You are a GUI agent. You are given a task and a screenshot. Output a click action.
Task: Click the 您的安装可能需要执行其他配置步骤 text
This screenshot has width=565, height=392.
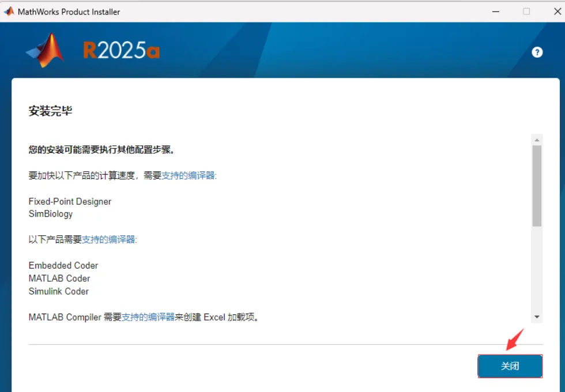(101, 149)
